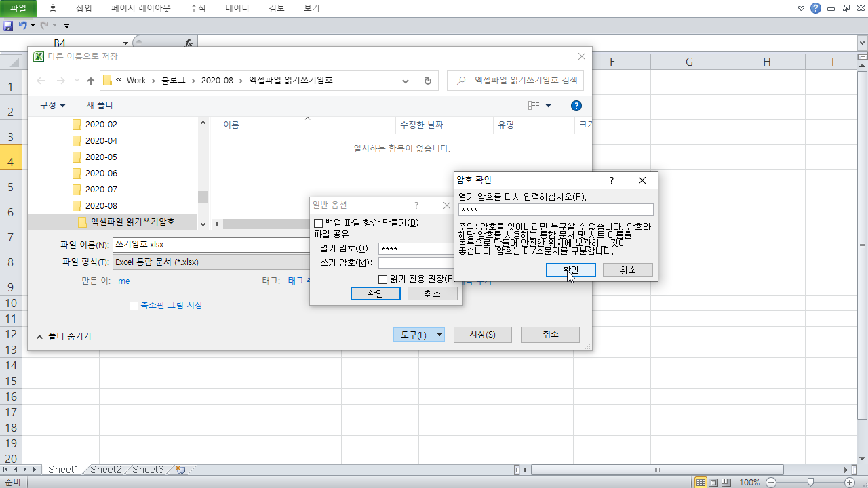Enable 읽기 전용 권장 checkbox

383,279
